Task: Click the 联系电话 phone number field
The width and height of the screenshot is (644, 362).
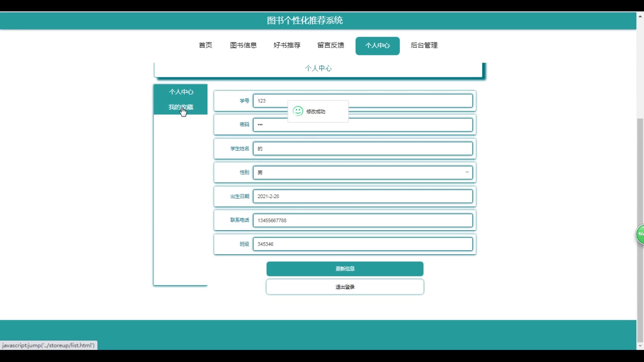Action: 363,221
